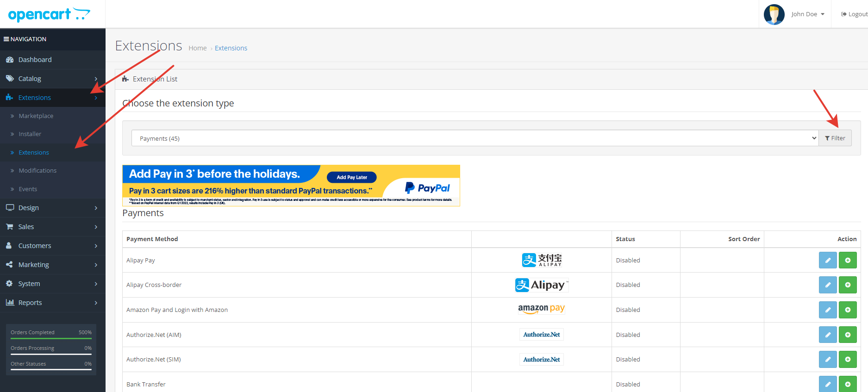Edit the Authorize.Net (SIM) payment method

click(x=827, y=360)
